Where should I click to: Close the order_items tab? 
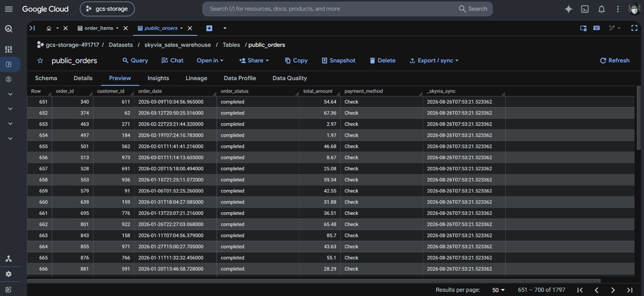126,28
